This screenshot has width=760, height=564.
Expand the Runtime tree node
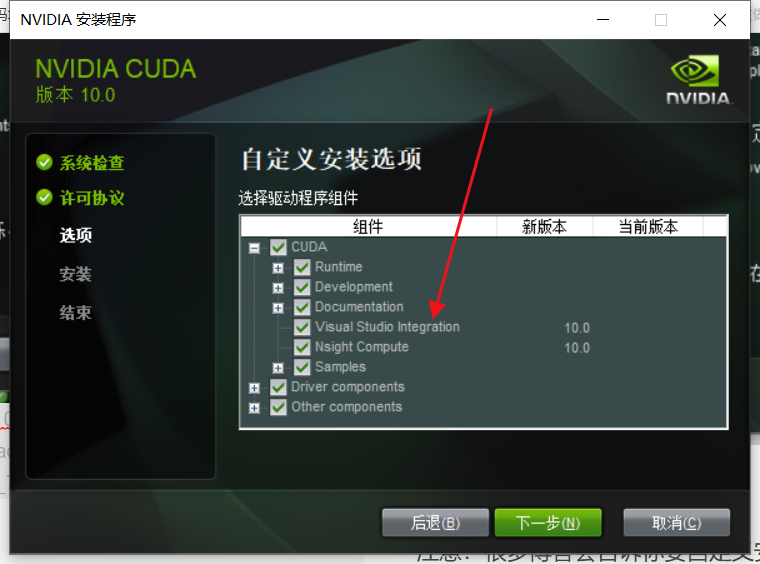pos(278,268)
